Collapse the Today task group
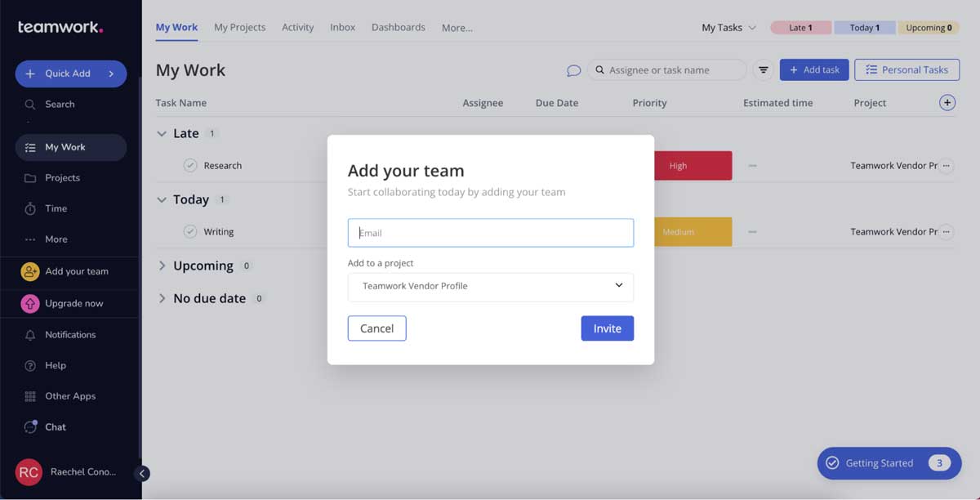This screenshot has width=980, height=500. click(x=161, y=199)
